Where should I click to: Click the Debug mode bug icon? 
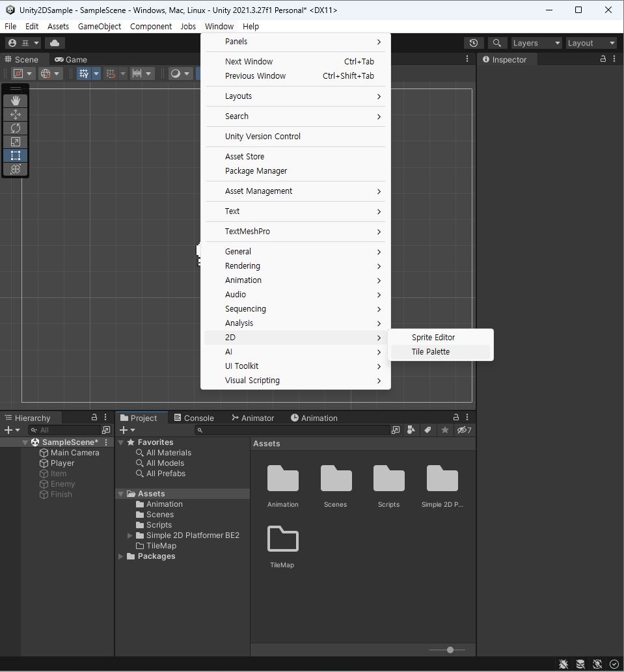tap(563, 664)
